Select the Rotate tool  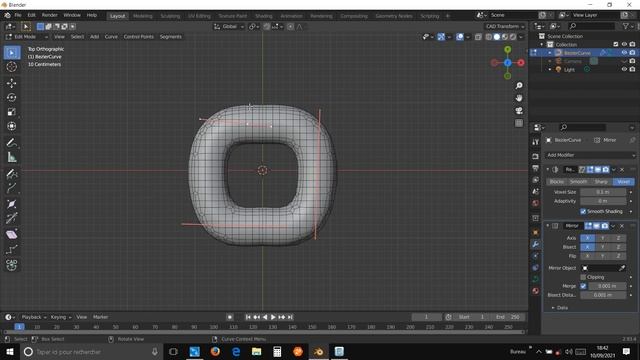click(x=11, y=98)
